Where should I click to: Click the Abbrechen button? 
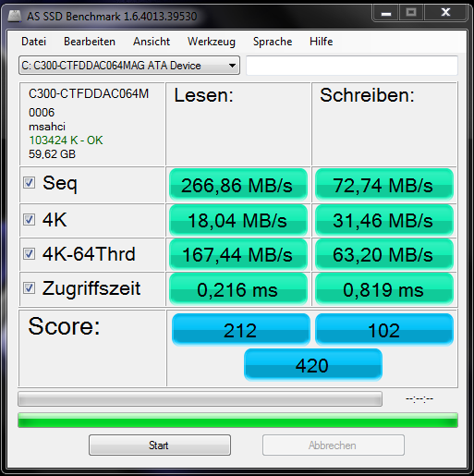point(334,445)
